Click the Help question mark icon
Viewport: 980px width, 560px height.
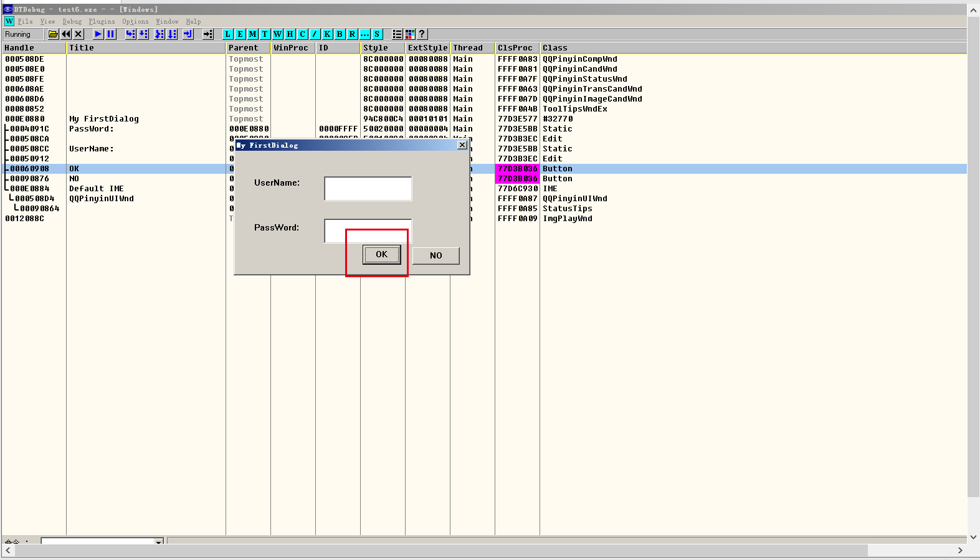(x=422, y=34)
